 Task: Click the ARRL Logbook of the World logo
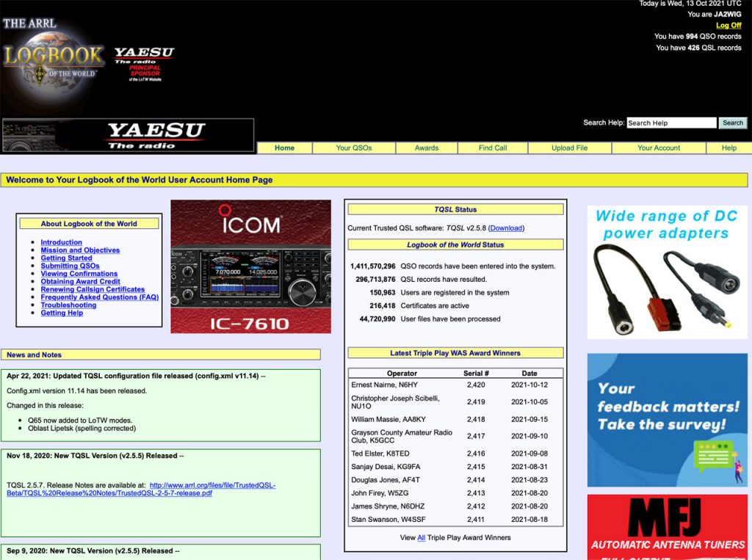[x=53, y=59]
